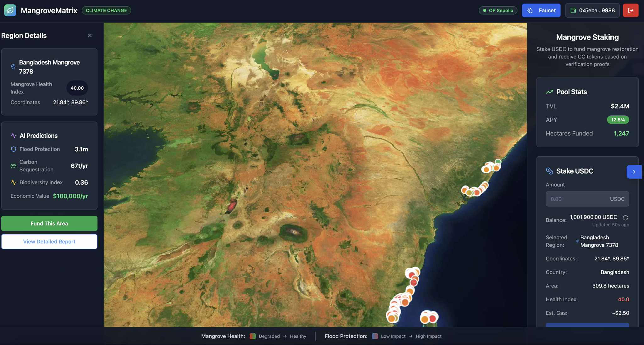Viewport: 644px width, 345px height.
Task: Click the Mangrove Health legend color swatch
Action: pos(253,336)
